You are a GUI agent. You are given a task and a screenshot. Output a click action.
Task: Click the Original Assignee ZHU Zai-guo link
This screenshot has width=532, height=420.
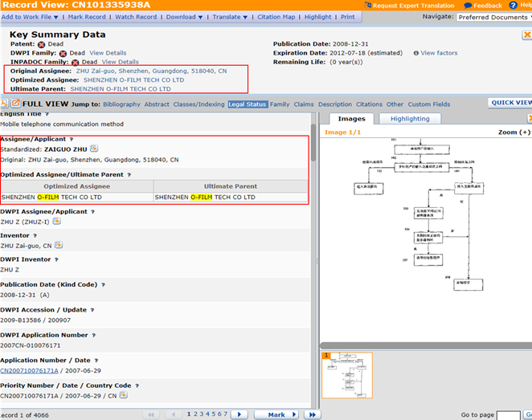coord(151,71)
